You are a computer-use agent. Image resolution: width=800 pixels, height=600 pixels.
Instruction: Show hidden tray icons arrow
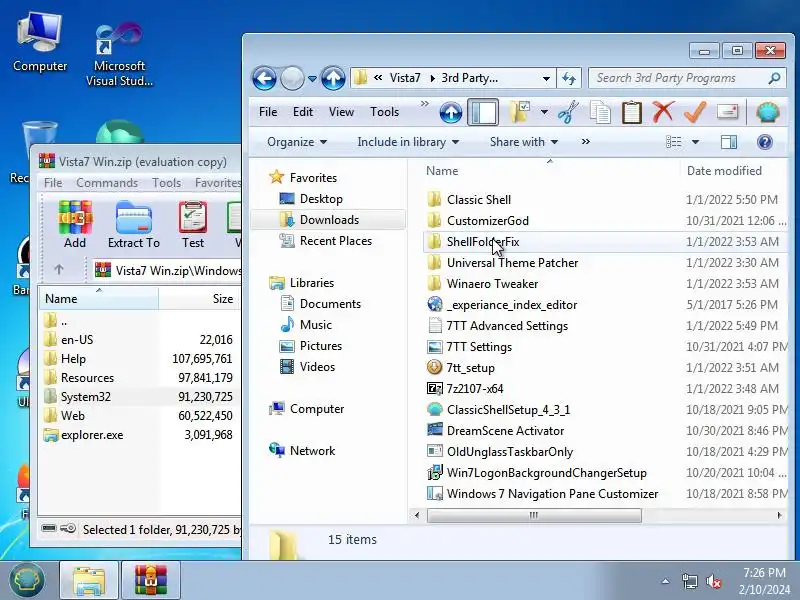coord(665,581)
